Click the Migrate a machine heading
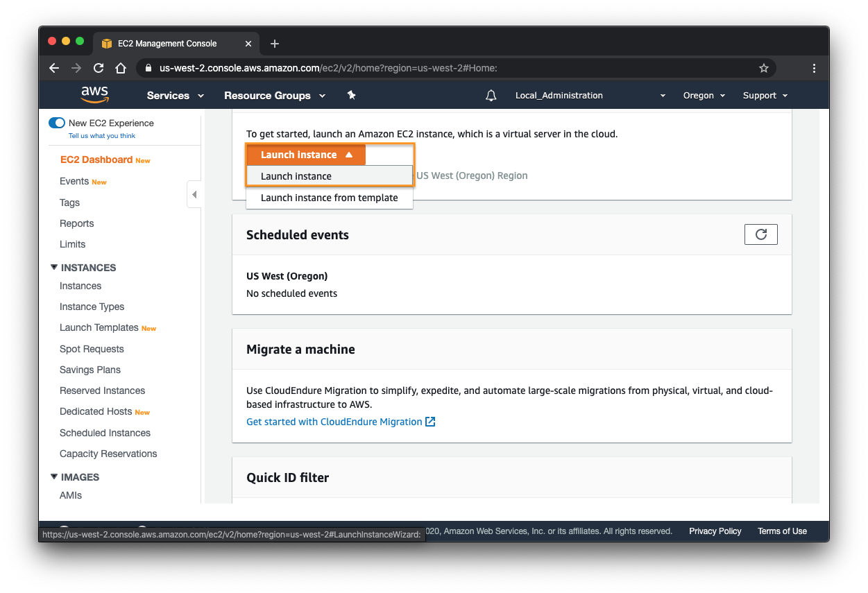The image size is (868, 593). [300, 349]
